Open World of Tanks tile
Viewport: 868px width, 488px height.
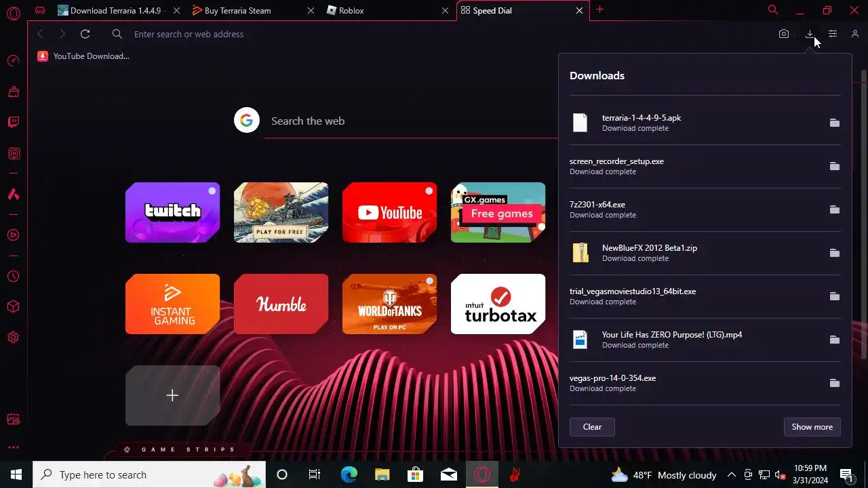[x=389, y=304]
